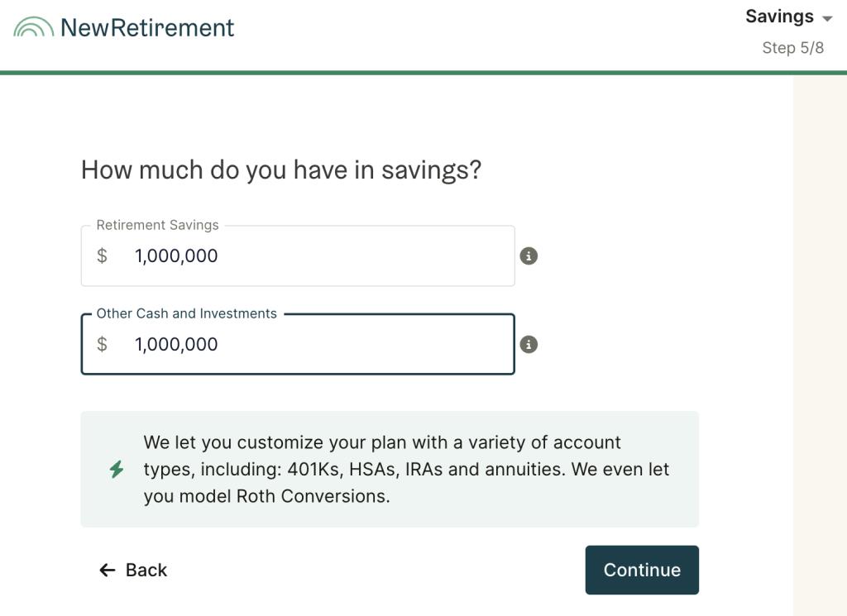Image resolution: width=847 pixels, height=616 pixels.
Task: Click the account types tip banner
Action: [390, 469]
